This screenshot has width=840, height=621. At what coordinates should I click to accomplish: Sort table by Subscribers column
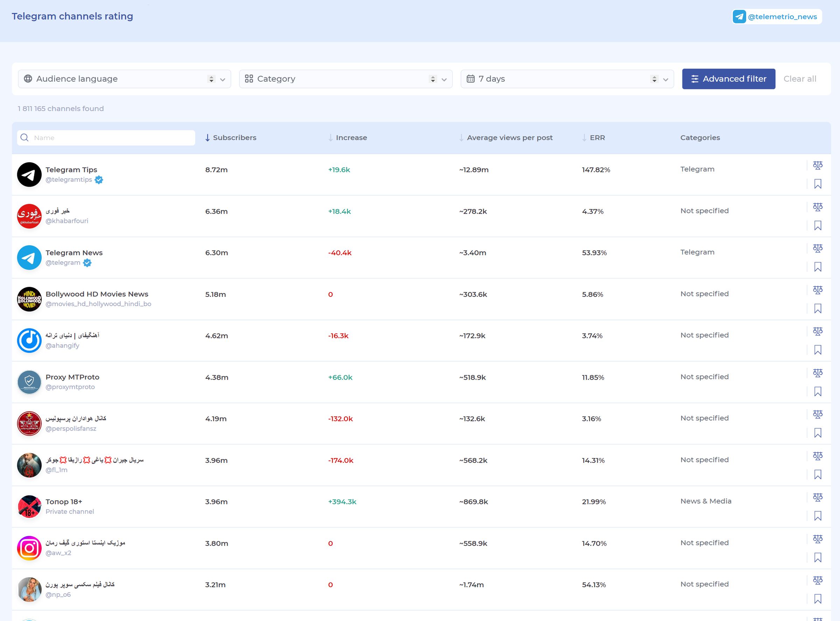tap(231, 138)
